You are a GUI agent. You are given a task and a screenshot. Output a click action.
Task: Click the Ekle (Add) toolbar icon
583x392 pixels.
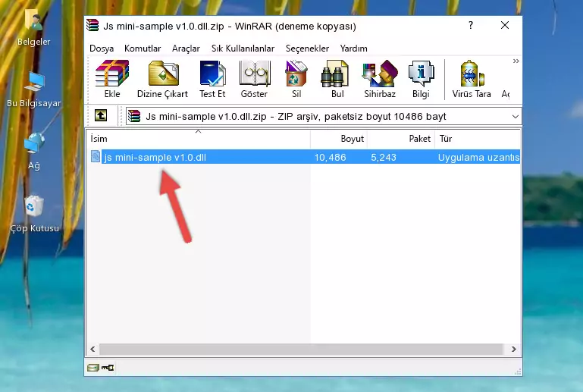(112, 79)
